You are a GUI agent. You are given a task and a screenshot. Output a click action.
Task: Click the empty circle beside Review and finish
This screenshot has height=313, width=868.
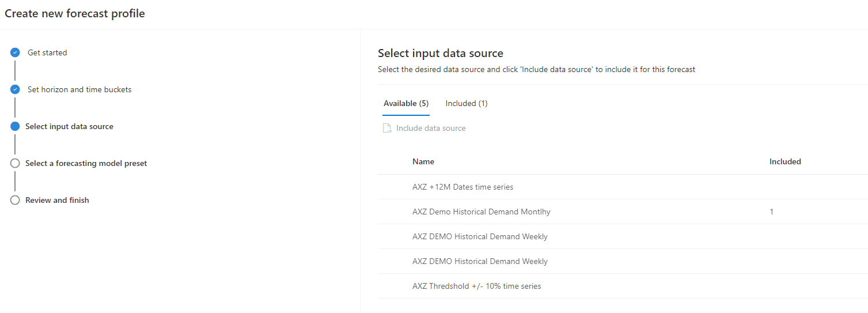[x=15, y=201]
